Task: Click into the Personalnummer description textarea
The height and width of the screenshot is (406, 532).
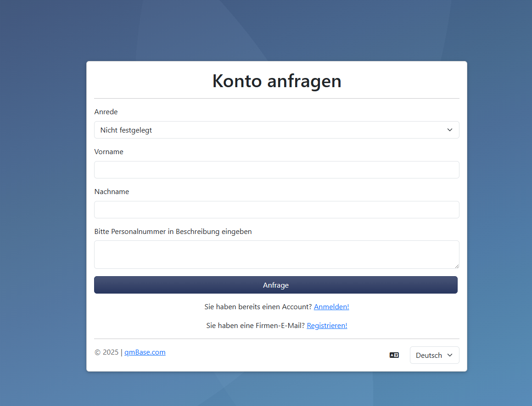Action: pyautogui.click(x=276, y=254)
